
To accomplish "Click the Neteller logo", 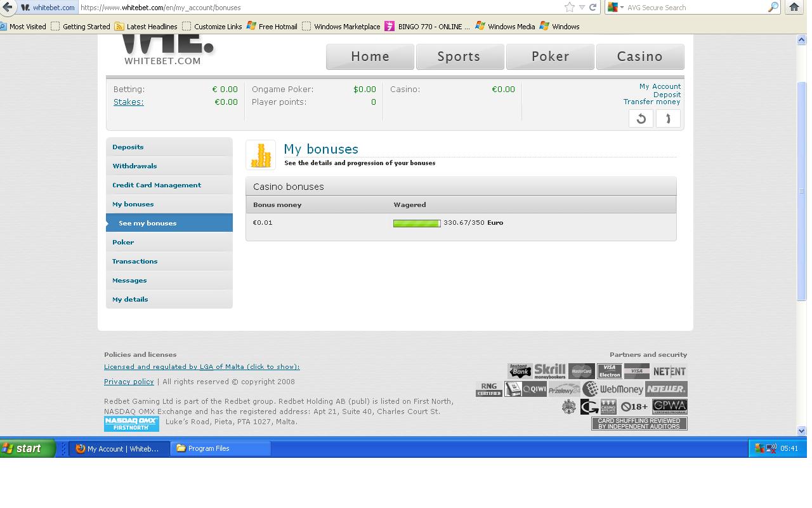I will tap(666, 389).
